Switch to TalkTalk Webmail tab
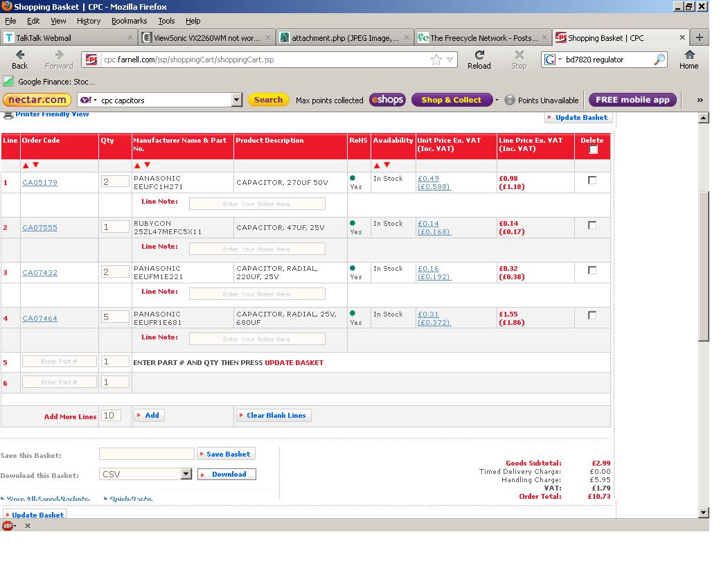 pyautogui.click(x=68, y=37)
